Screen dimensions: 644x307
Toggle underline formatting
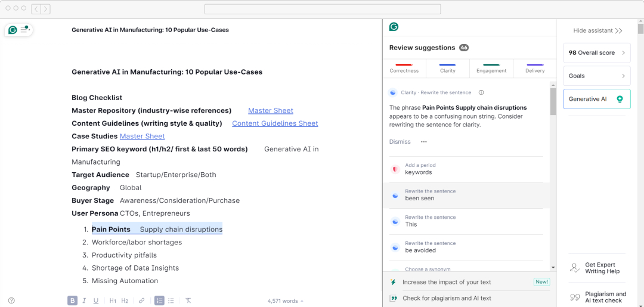[x=95, y=301]
